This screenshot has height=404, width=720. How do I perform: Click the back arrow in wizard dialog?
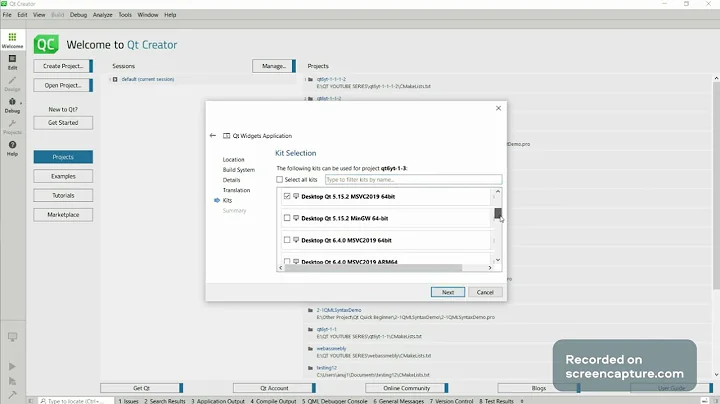213,135
